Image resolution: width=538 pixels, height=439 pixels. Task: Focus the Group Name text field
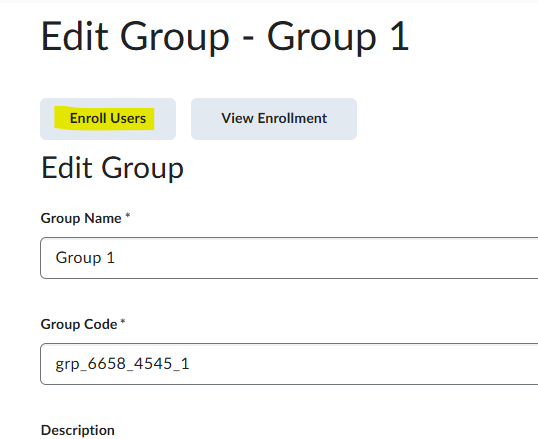pos(289,258)
